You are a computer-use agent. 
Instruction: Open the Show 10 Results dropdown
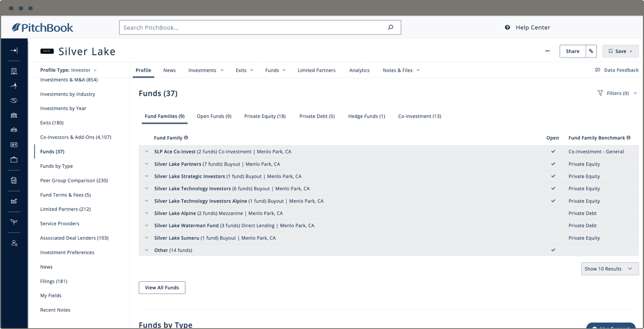(610, 269)
